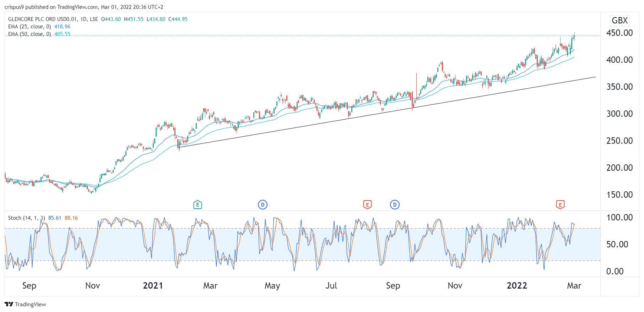Image resolution: width=644 pixels, height=312 pixels.
Task: Click the red earnings E marker near February 2022
Action: coord(560,204)
